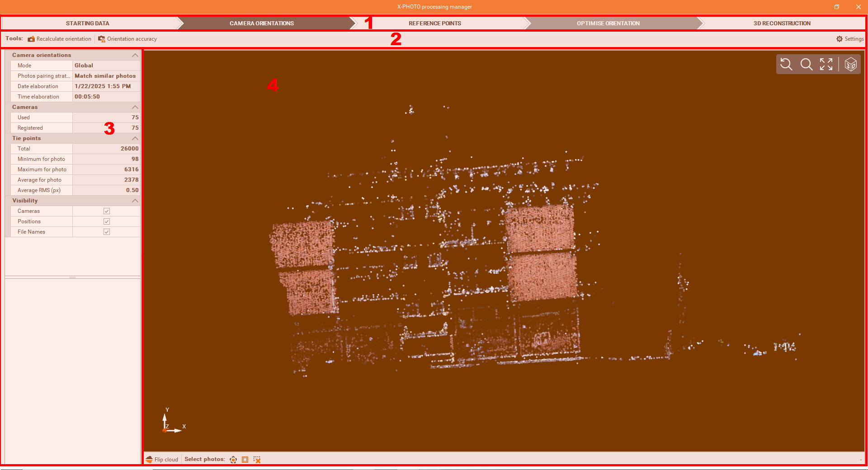Switch the viewer to 3D cube view
Viewport: 868px width, 470px height.
click(x=851, y=64)
